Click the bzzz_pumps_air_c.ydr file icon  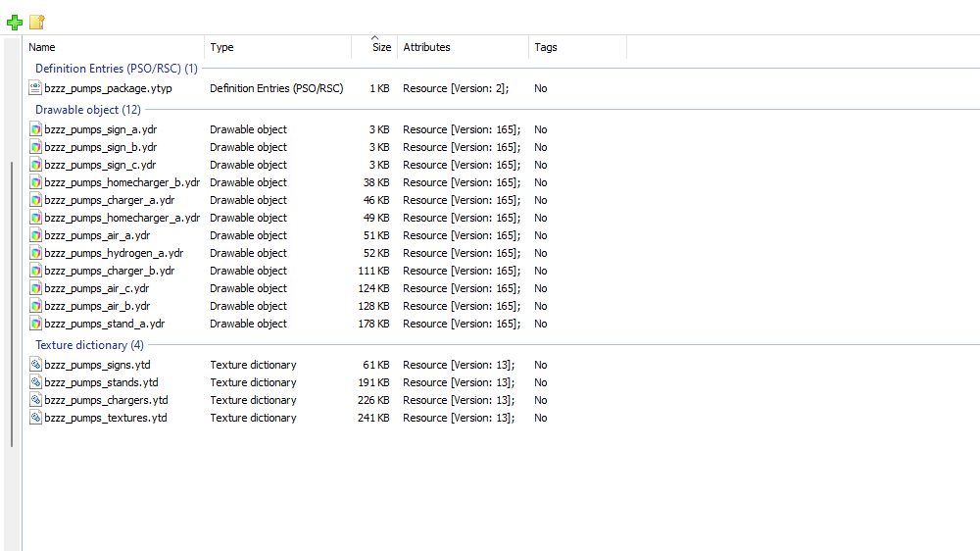pyautogui.click(x=35, y=288)
